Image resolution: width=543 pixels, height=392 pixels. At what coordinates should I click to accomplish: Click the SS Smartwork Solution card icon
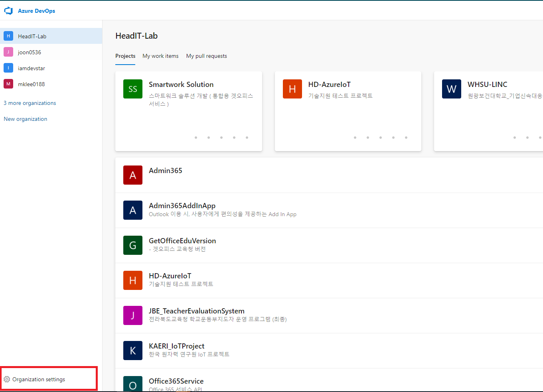[x=133, y=89]
